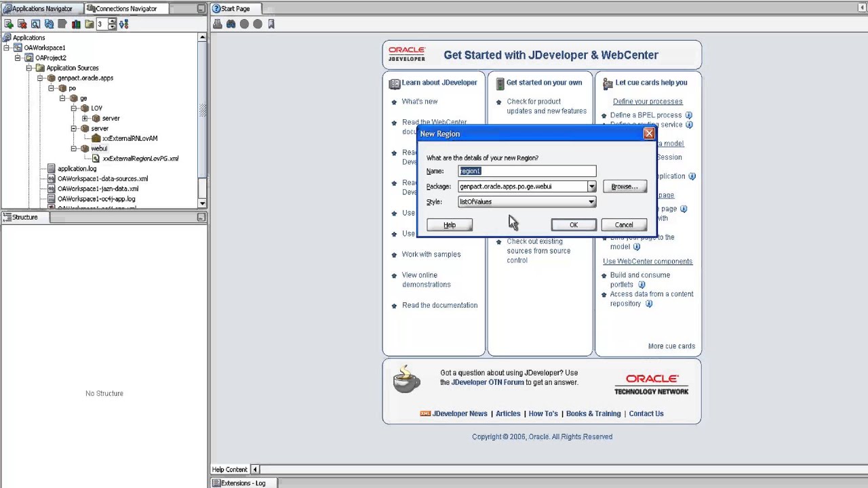Click the cue card info icon beside Define a BPEL process

(x=688, y=115)
